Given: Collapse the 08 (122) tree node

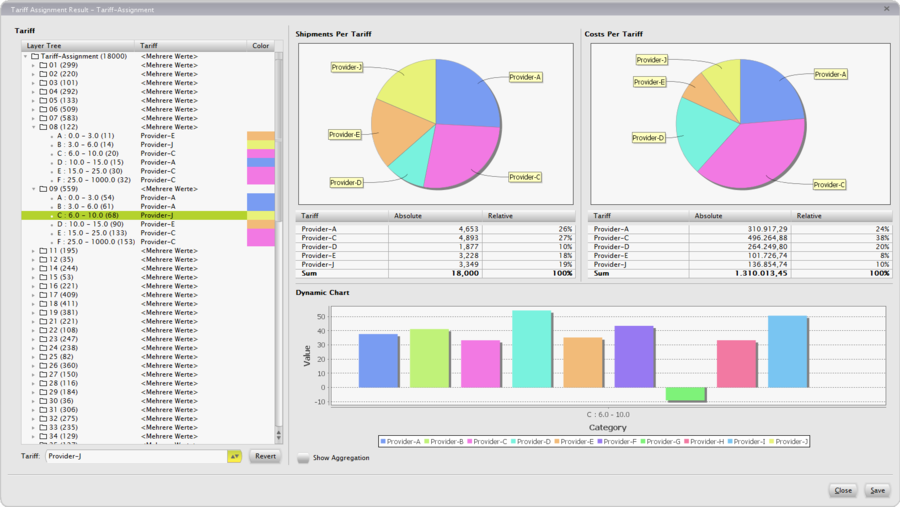Looking at the screenshot, I should click(33, 127).
